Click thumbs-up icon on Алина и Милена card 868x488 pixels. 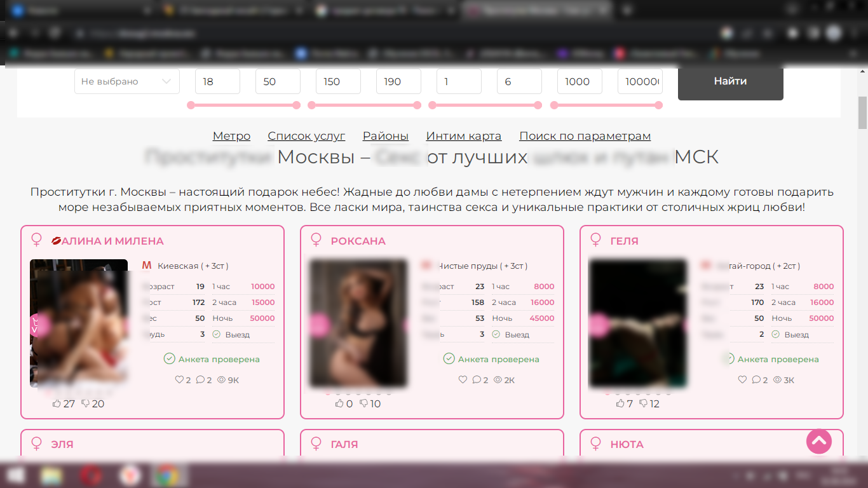coord(57,403)
